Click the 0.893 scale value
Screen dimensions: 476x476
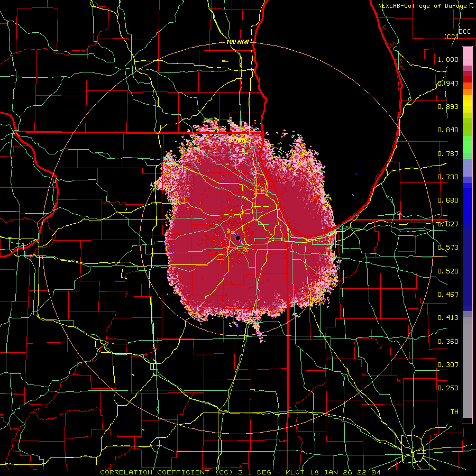pos(448,106)
